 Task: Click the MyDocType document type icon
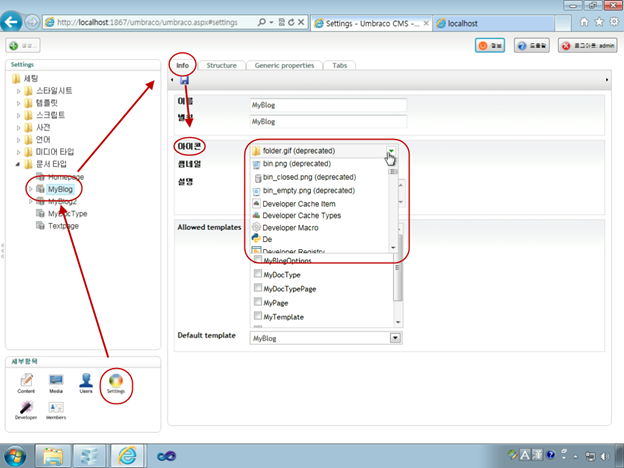click(40, 213)
